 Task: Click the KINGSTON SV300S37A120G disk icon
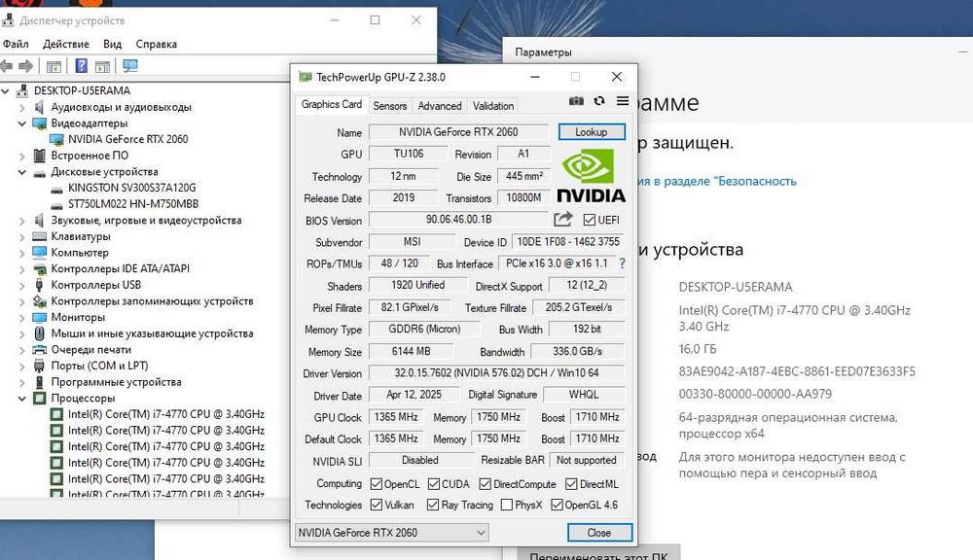pos(56,188)
